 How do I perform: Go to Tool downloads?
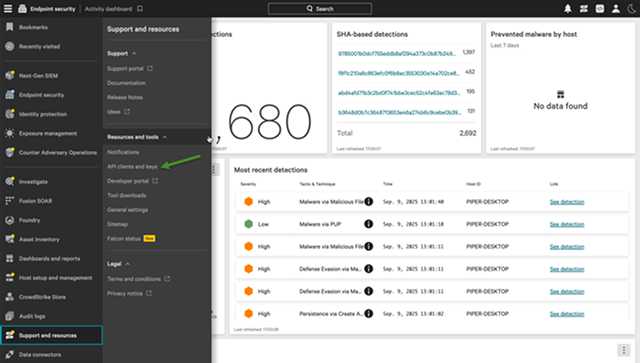pos(127,195)
